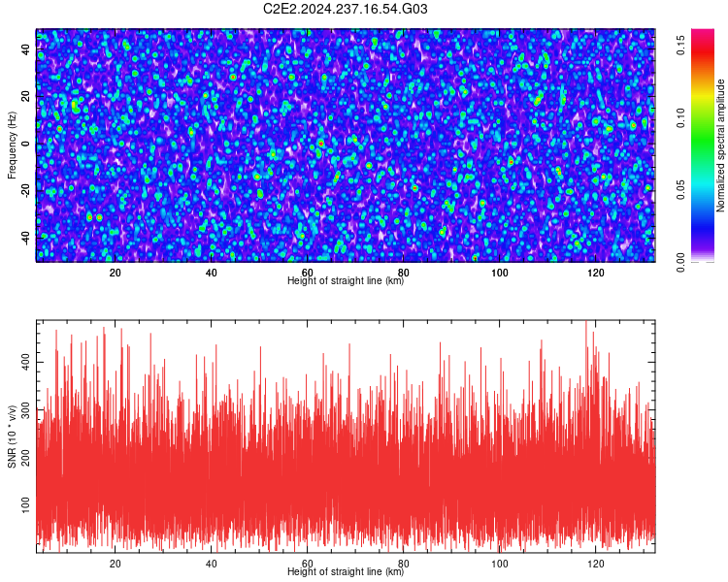Click the SNR plot's 120 km tick label

(596, 564)
